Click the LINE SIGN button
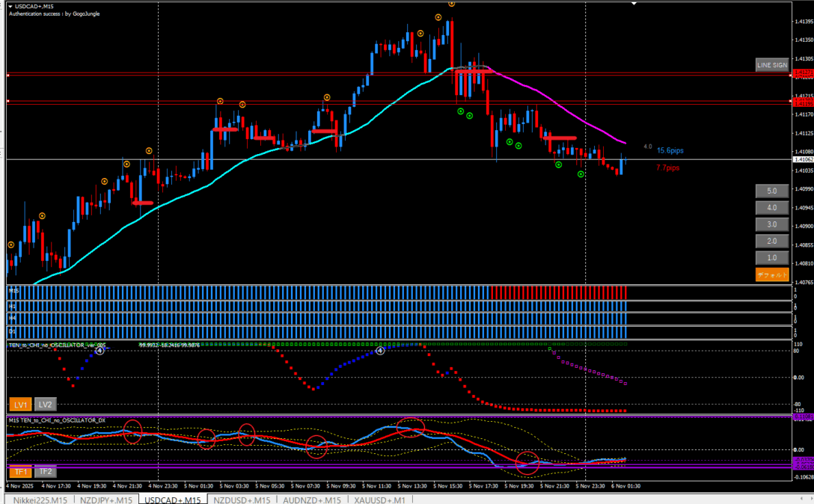 (772, 65)
